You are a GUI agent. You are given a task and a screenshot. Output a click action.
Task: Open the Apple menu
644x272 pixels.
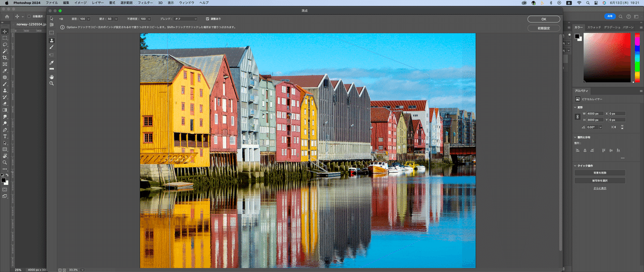click(x=6, y=3)
